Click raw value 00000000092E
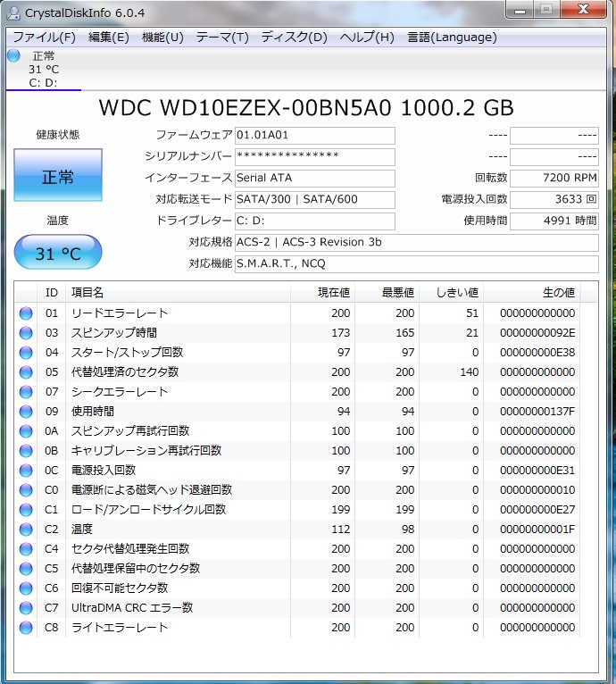This screenshot has width=616, height=684. [537, 333]
